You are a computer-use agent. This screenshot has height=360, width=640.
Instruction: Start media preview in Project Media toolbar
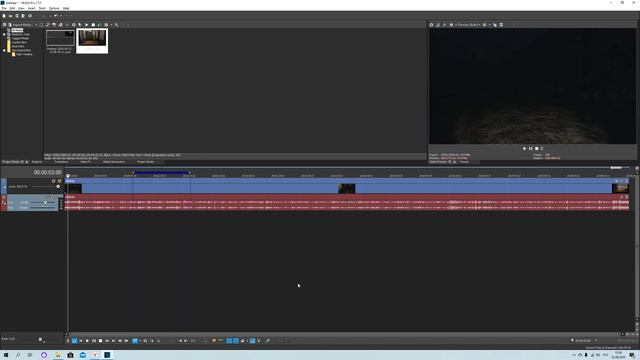pyautogui.click(x=87, y=25)
